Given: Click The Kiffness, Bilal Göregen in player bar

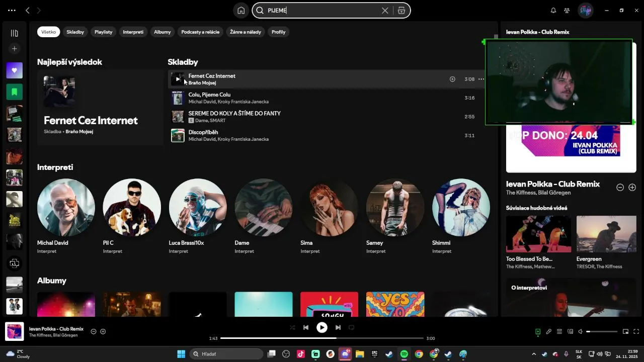Looking at the screenshot, I should [x=53, y=335].
